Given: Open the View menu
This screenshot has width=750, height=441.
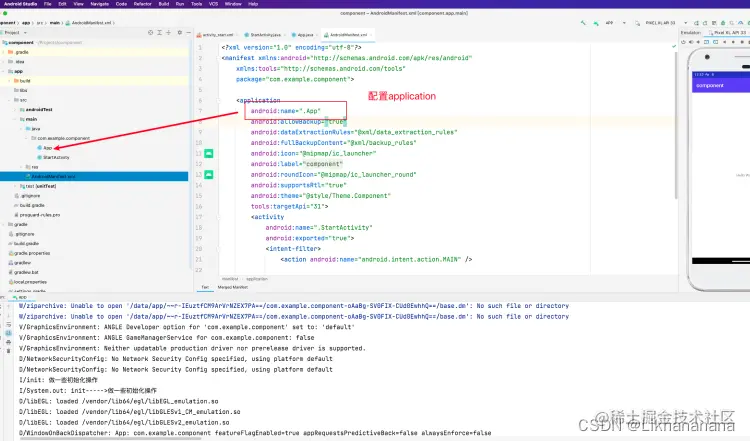Looking at the screenshot, I should (x=78, y=4).
